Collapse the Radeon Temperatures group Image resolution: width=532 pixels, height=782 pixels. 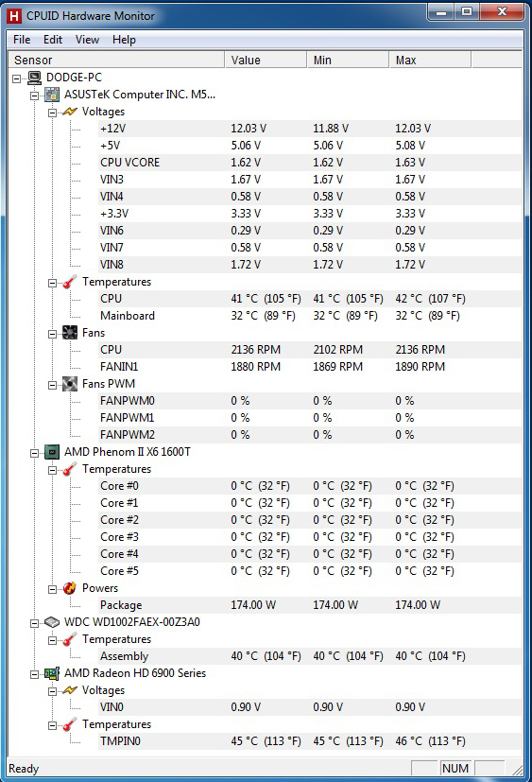point(52,725)
